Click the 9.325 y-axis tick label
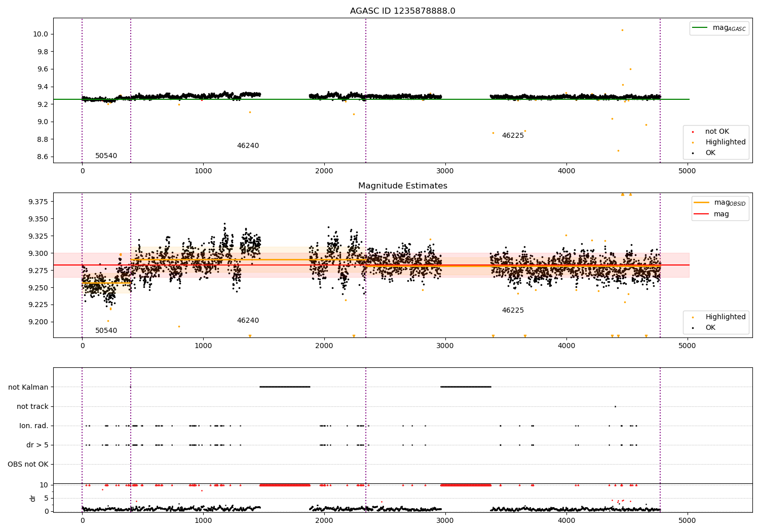Screen dimensions: 760x532 (38, 236)
